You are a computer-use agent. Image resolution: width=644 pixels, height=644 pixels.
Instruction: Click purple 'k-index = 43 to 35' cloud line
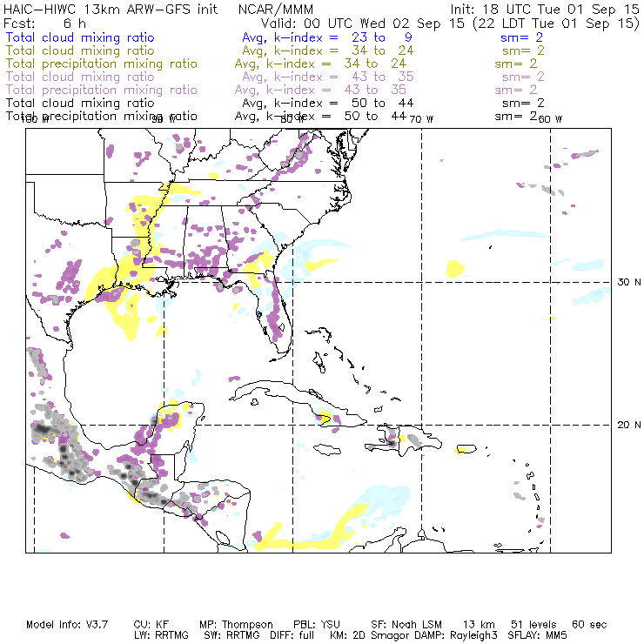click(x=344, y=77)
